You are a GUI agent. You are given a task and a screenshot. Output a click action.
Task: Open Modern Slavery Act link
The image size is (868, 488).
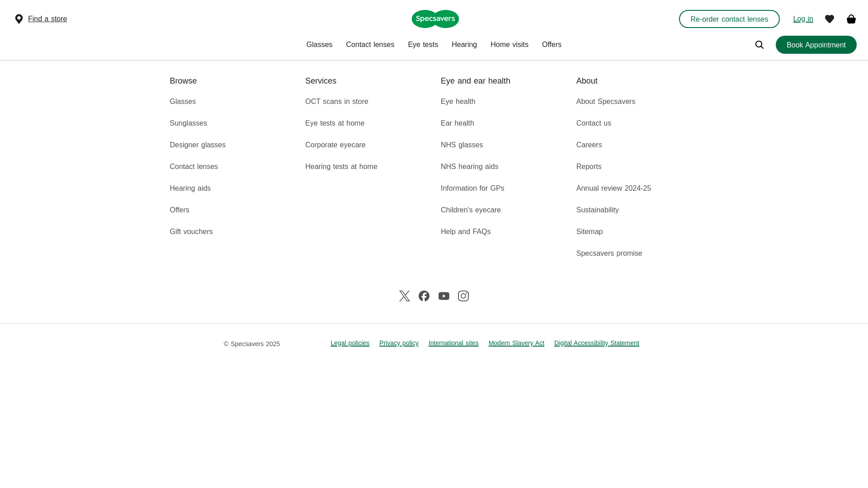point(516,343)
